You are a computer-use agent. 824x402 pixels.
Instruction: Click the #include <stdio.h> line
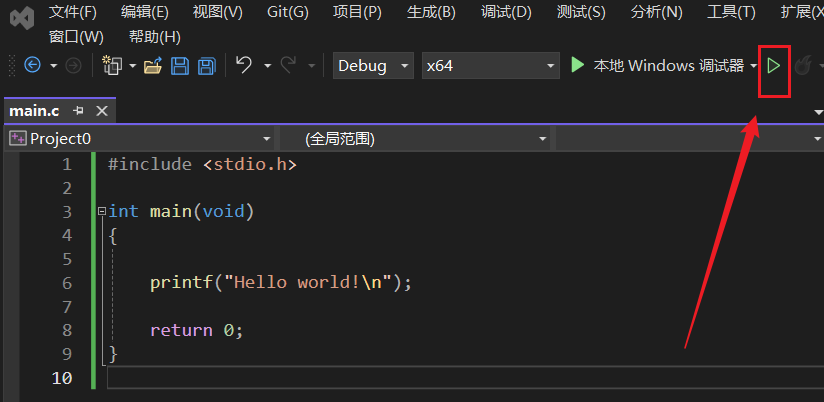pyautogui.click(x=202, y=164)
